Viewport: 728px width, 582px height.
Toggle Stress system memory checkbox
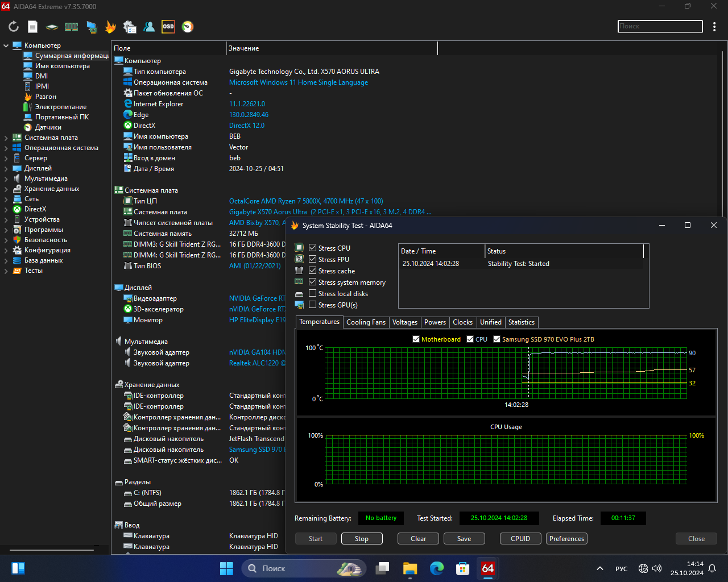312,282
